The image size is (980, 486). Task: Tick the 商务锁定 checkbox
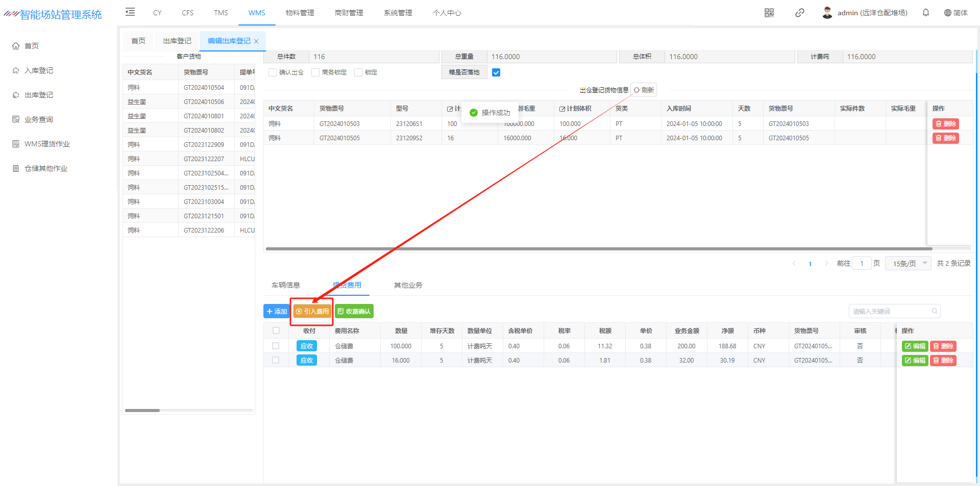(x=315, y=72)
